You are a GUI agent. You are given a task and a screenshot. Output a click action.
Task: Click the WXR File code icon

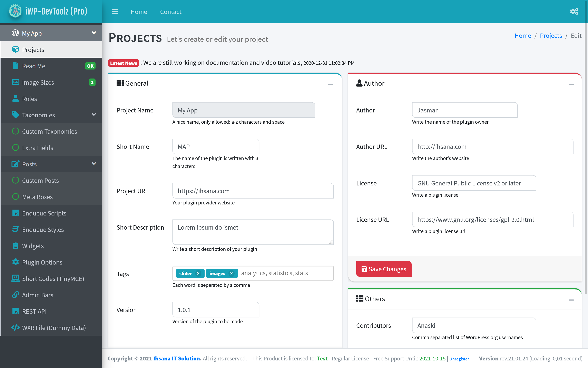pyautogui.click(x=15, y=327)
